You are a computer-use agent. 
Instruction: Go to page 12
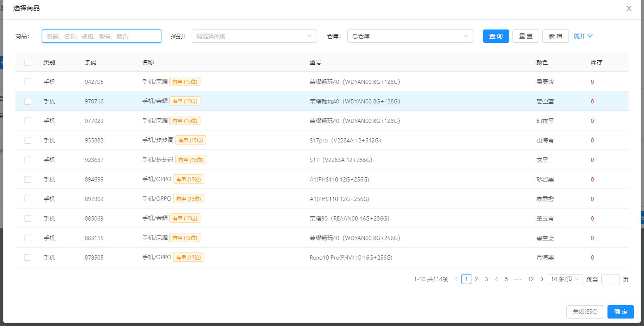click(x=530, y=279)
